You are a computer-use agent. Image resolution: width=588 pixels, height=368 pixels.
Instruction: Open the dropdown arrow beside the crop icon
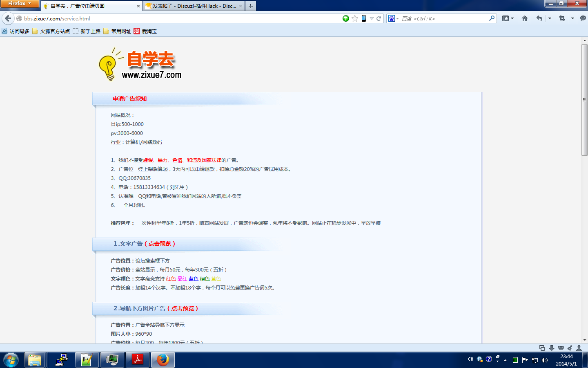click(x=572, y=18)
